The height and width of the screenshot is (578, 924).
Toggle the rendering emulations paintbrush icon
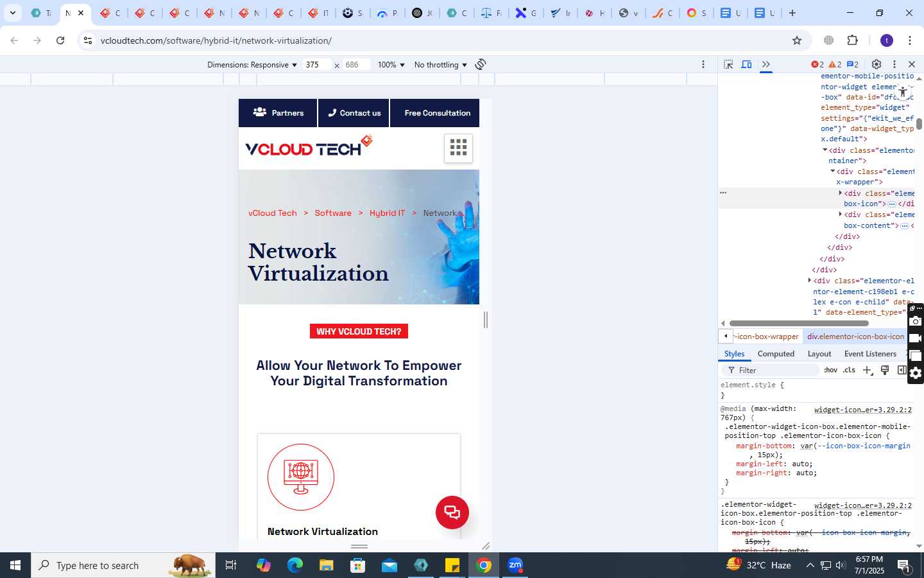[x=885, y=370]
